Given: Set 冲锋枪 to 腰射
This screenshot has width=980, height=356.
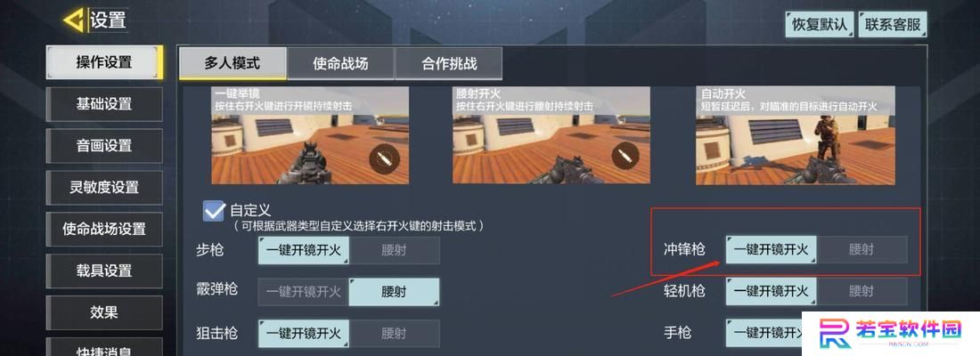Looking at the screenshot, I should click(x=862, y=250).
